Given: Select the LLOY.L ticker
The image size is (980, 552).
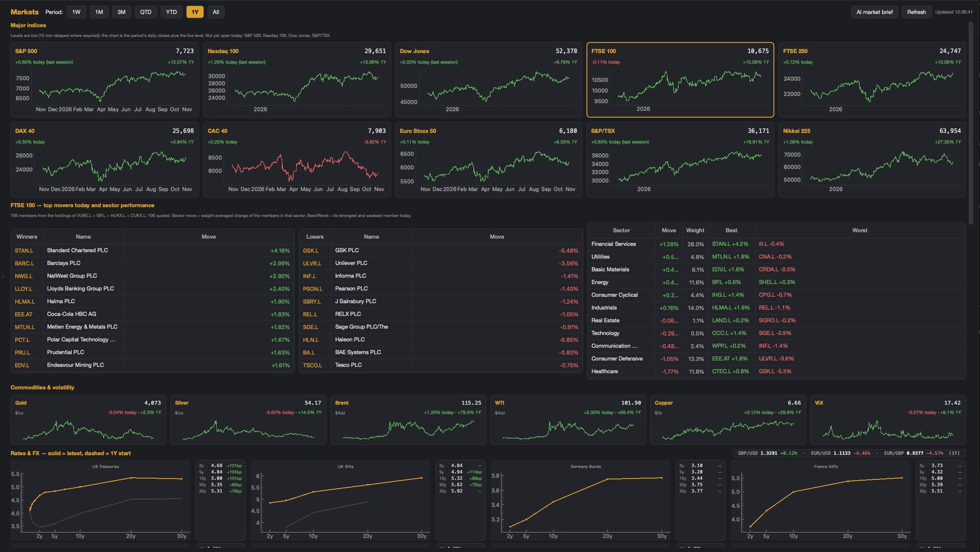Looking at the screenshot, I should coord(23,289).
